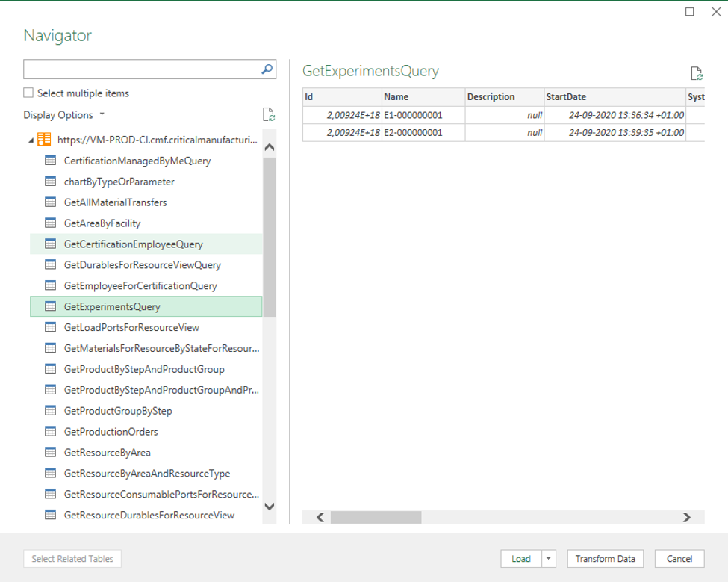The image size is (728, 582).
Task: Click the horizontal preview scrollbar thumb
Action: point(376,517)
